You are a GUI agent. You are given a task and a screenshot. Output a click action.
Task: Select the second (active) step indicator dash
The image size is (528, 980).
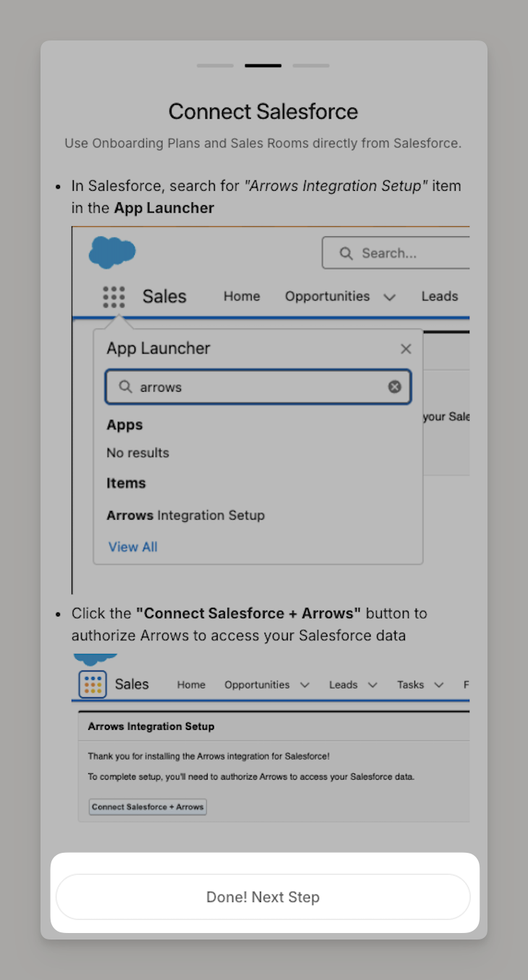[263, 66]
